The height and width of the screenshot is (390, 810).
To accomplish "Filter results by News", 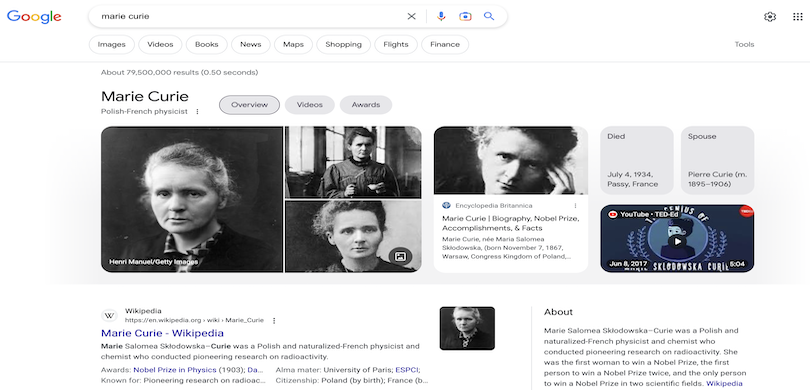I will [251, 44].
